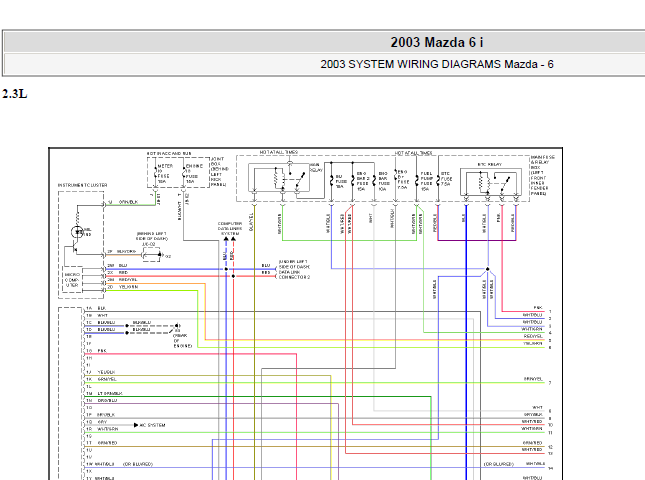Screen dimensions: 645x480
Task: Click terminal '1G PNK' label
Action: (x=96, y=351)
